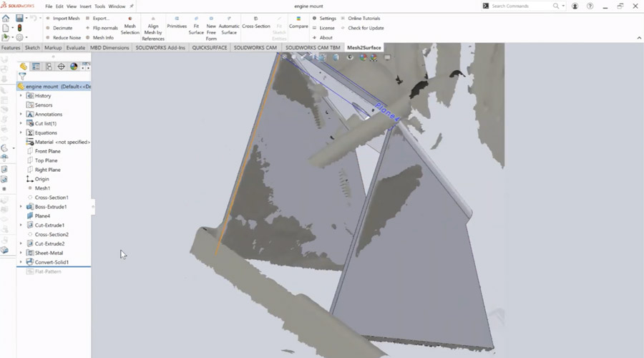Viewport: 644px width, 358px height.
Task: Click Check for Update
Action: pyautogui.click(x=366, y=28)
